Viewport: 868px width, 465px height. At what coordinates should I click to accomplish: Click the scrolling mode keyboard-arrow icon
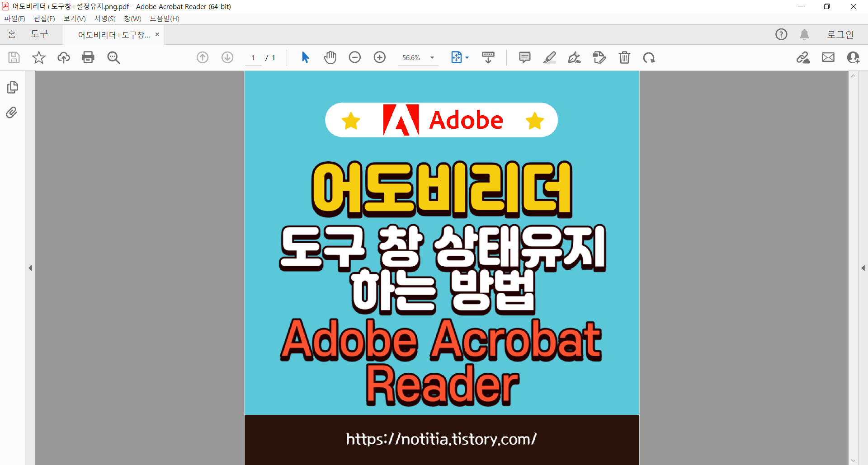(x=488, y=57)
